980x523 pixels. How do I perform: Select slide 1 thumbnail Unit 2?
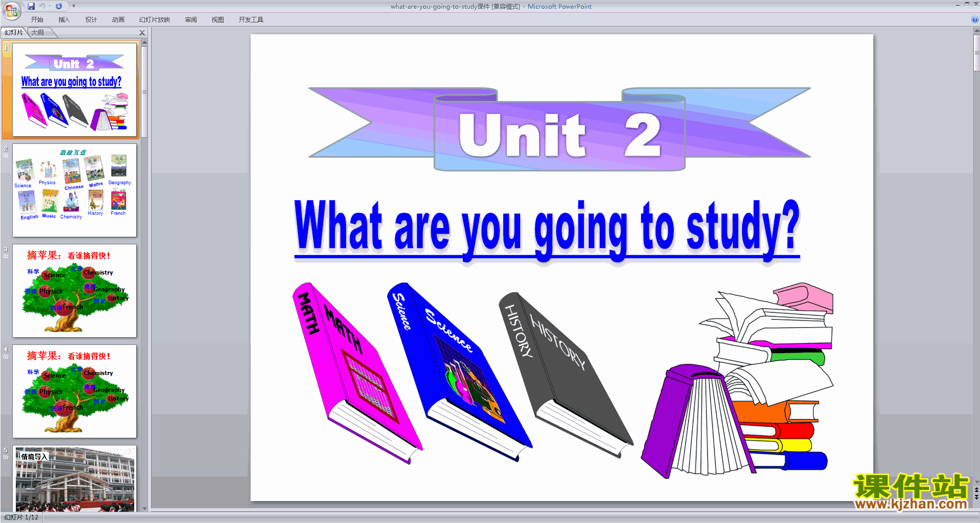75,90
